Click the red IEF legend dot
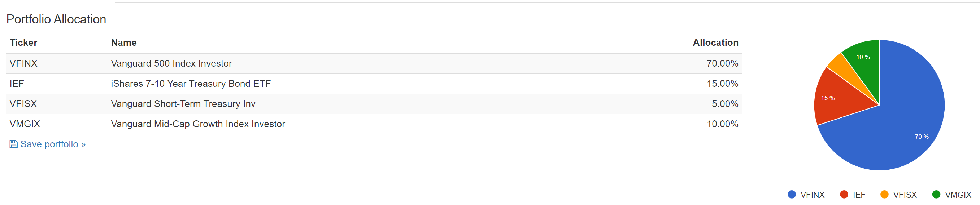The width and height of the screenshot is (980, 205). (844, 194)
